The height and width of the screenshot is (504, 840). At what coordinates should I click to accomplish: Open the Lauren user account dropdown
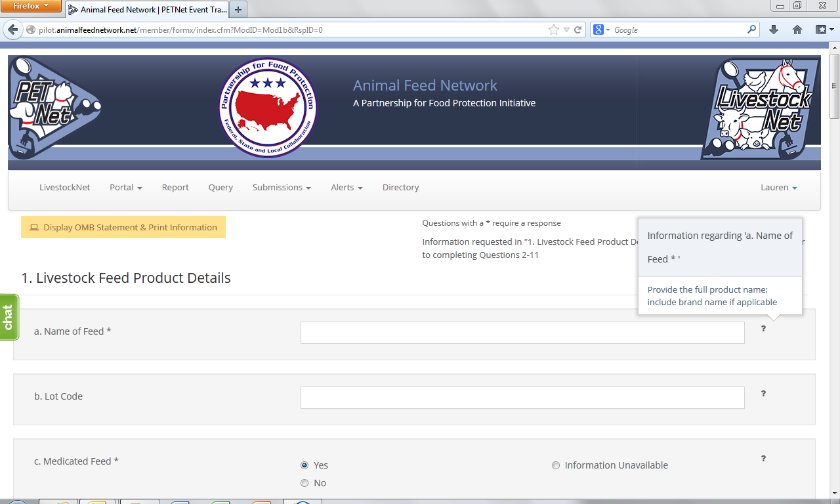click(779, 188)
